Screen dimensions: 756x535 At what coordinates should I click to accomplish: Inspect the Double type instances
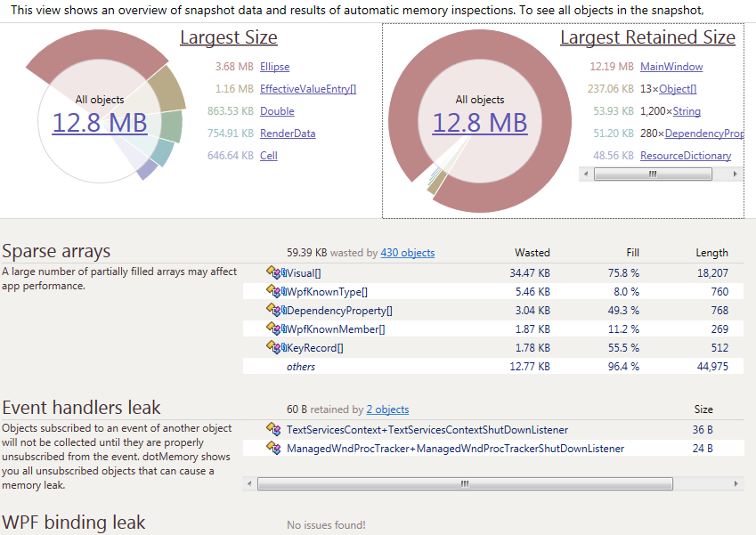point(277,110)
